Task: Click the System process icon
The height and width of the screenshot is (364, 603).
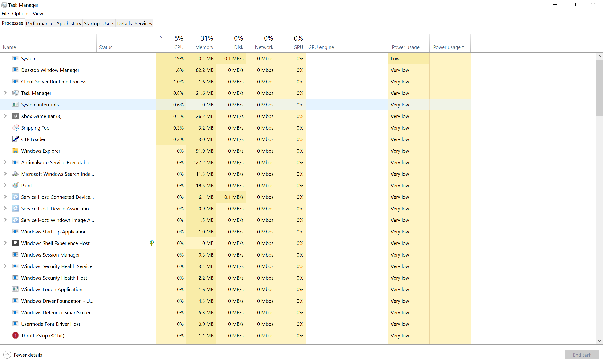Action: click(x=15, y=58)
